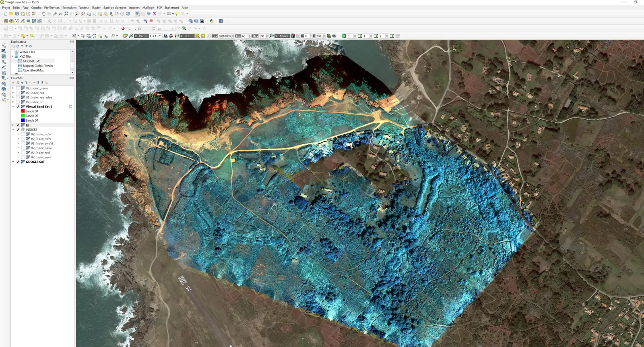Open a project using the folder icon

[x=11, y=14]
